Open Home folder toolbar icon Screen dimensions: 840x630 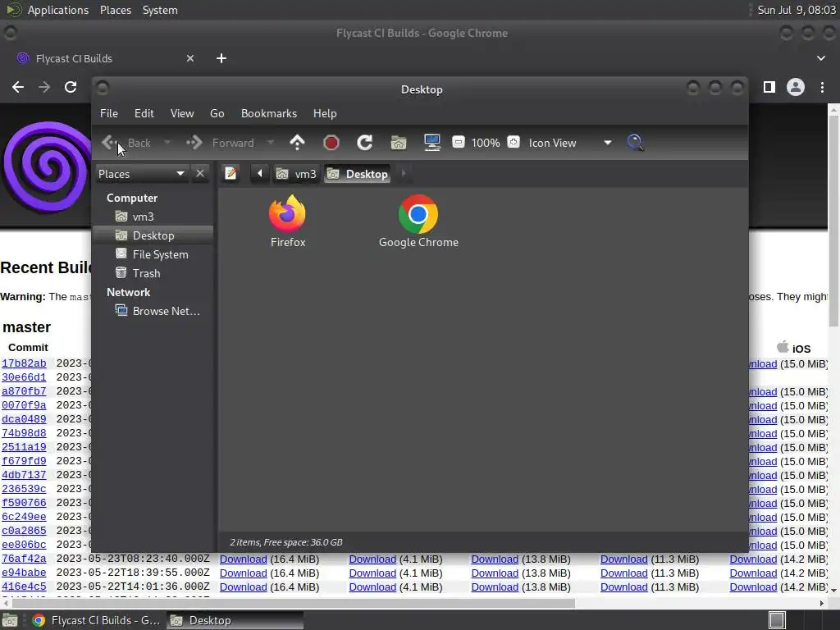point(399,143)
